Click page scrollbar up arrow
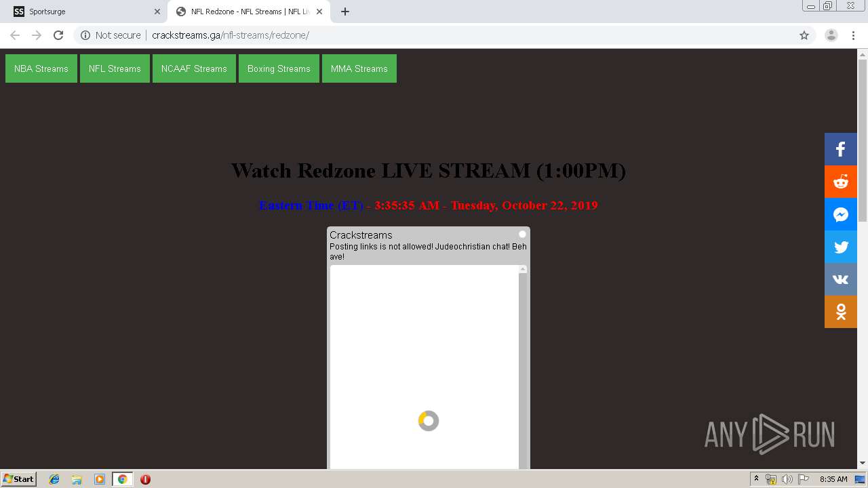This screenshot has height=488, width=868. pyautogui.click(x=863, y=54)
